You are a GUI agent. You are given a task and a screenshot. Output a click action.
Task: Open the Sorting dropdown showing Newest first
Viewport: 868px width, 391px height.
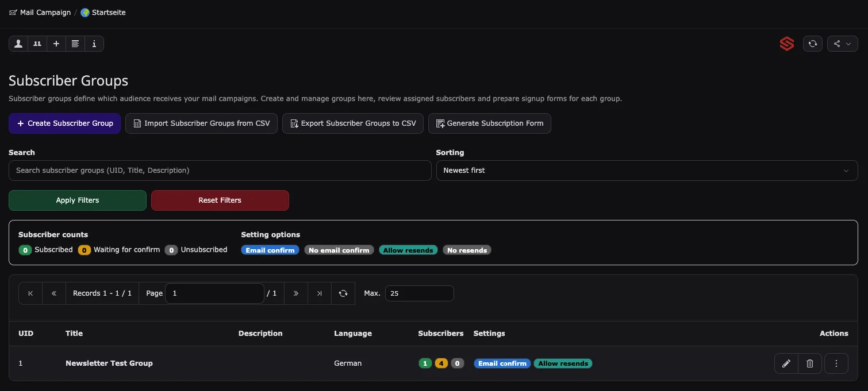coord(647,171)
